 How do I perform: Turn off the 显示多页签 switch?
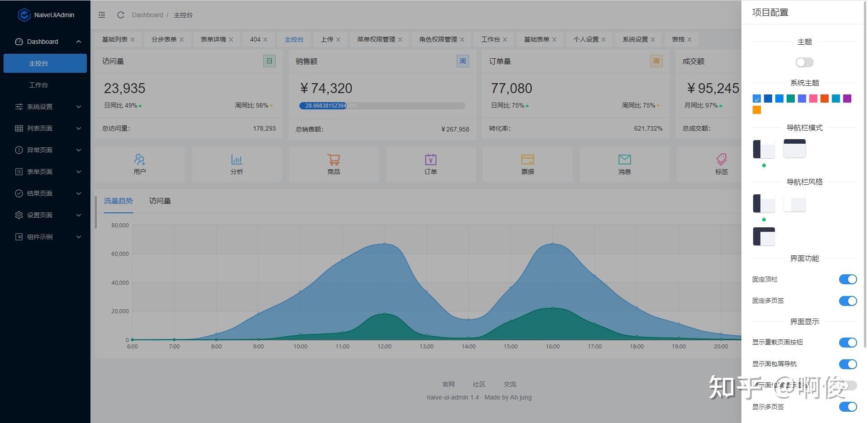(848, 407)
